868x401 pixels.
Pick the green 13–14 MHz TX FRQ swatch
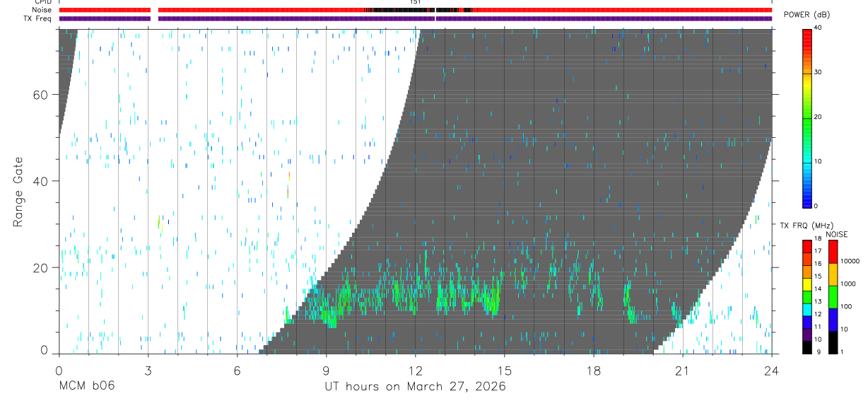pyautogui.click(x=807, y=297)
